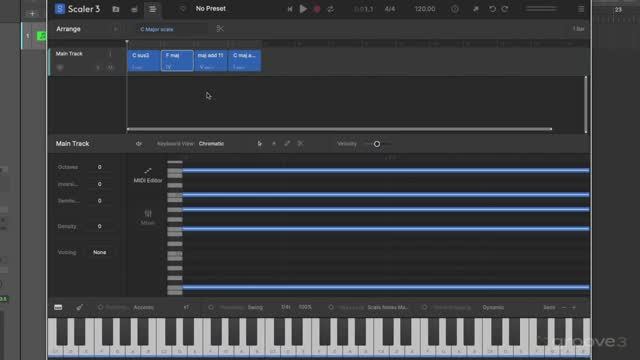
Task: Click the Main Track instrument icon
Action: coord(60,68)
